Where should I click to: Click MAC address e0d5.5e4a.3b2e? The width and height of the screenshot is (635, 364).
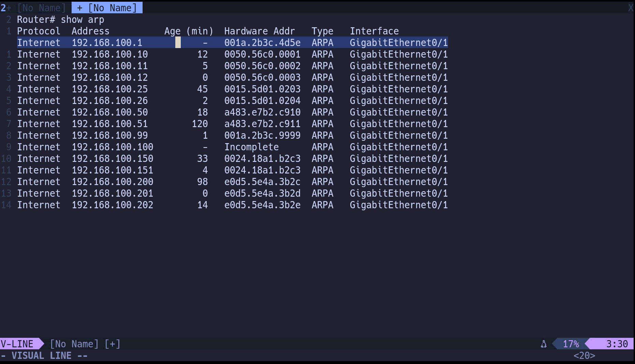(262, 205)
